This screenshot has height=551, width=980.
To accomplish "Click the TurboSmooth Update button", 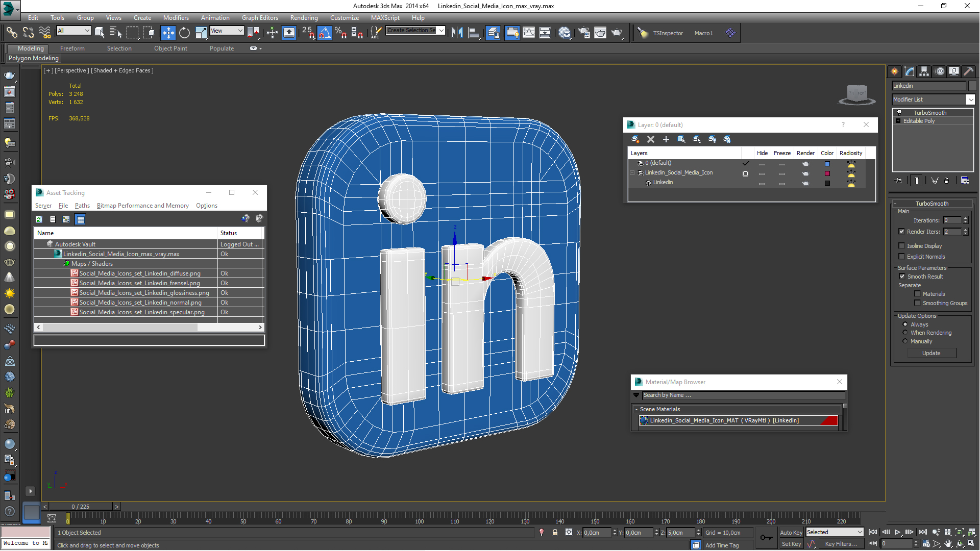I will pos(931,353).
